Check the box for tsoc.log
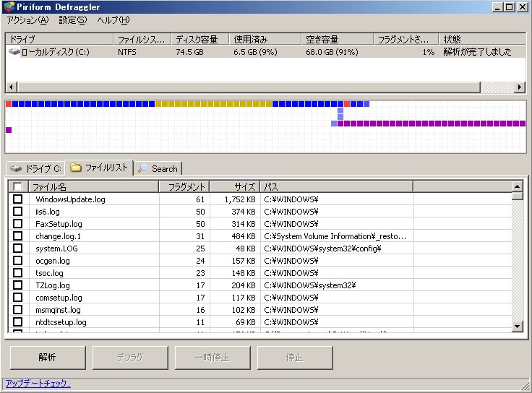 click(17, 272)
